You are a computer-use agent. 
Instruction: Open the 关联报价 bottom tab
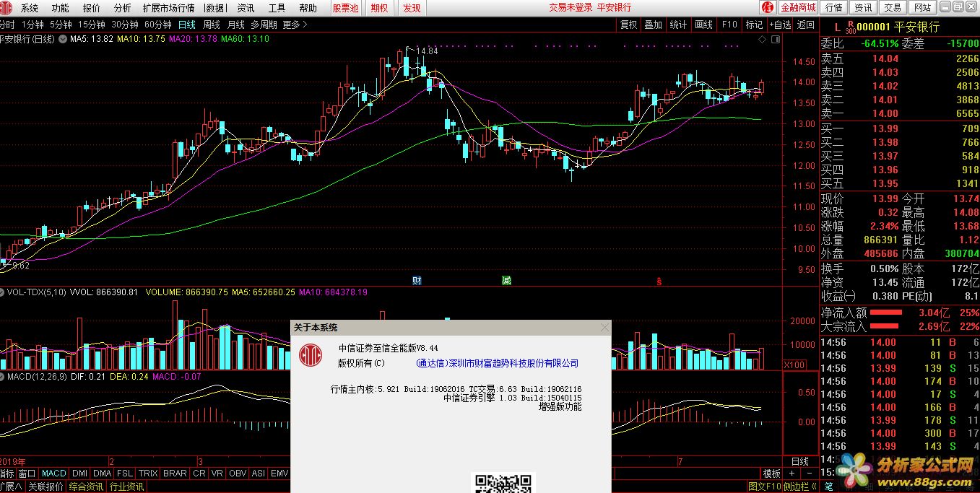pyautogui.click(x=45, y=487)
